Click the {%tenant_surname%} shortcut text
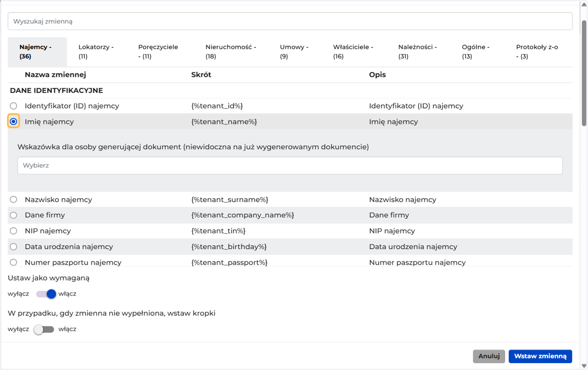This screenshot has width=588, height=370. click(230, 200)
